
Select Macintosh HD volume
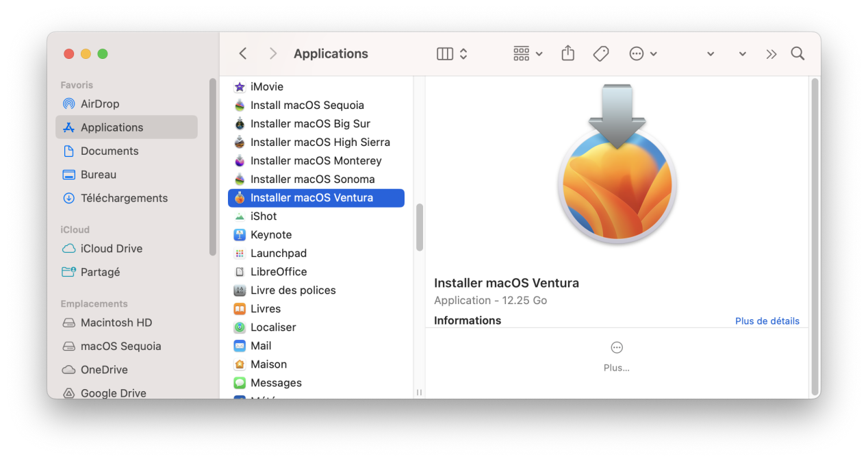pos(127,323)
